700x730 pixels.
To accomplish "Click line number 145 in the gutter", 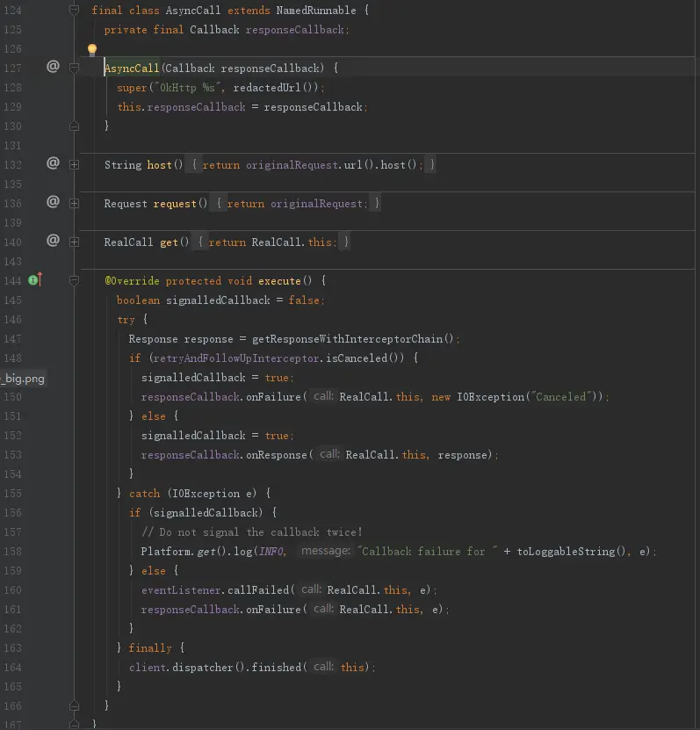I will (x=12, y=300).
